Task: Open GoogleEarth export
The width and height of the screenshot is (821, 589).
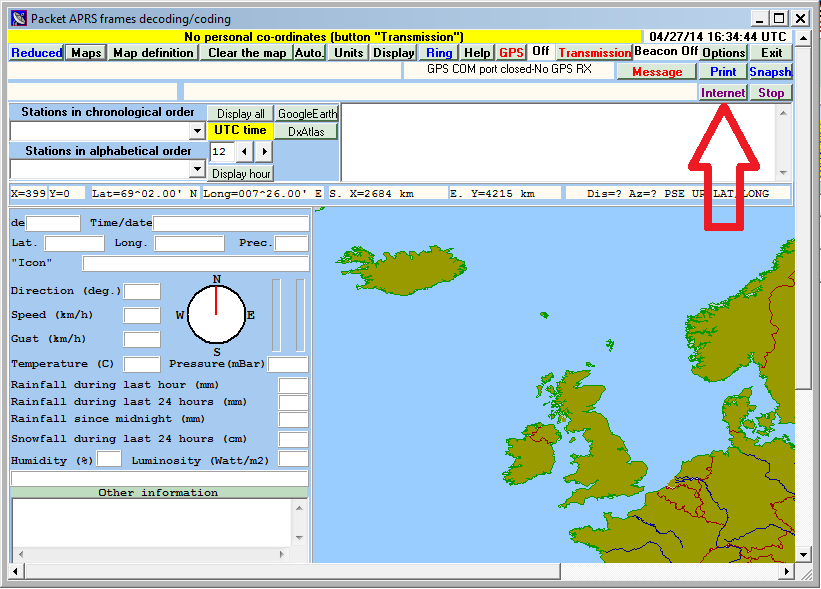Action: 307,114
